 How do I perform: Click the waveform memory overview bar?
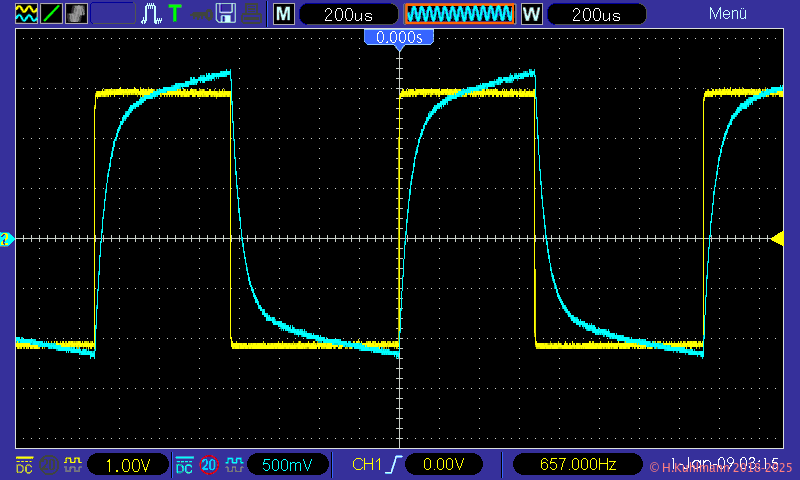pyautogui.click(x=459, y=14)
